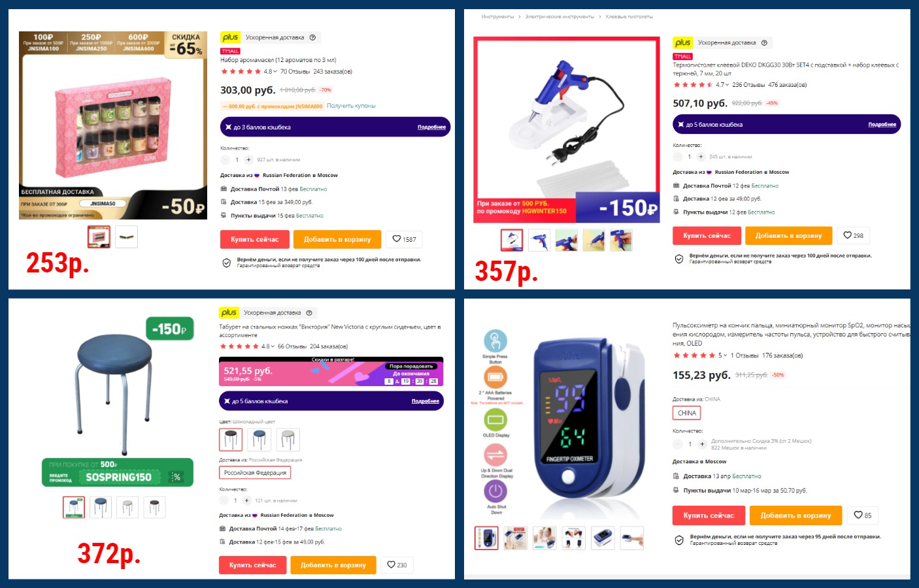Increase quantity with plus on pulse oximeter
Viewport: 919px width, 588px height.
pyautogui.click(x=702, y=444)
